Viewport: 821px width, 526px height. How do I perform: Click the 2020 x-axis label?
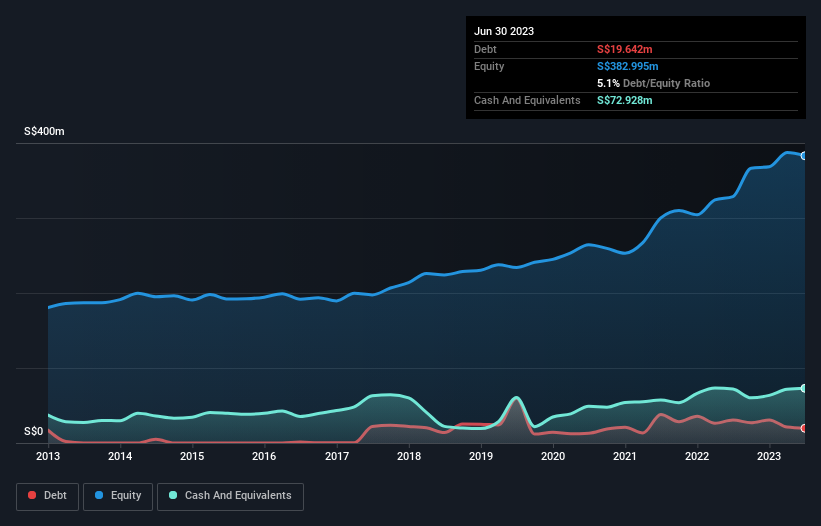[553, 456]
